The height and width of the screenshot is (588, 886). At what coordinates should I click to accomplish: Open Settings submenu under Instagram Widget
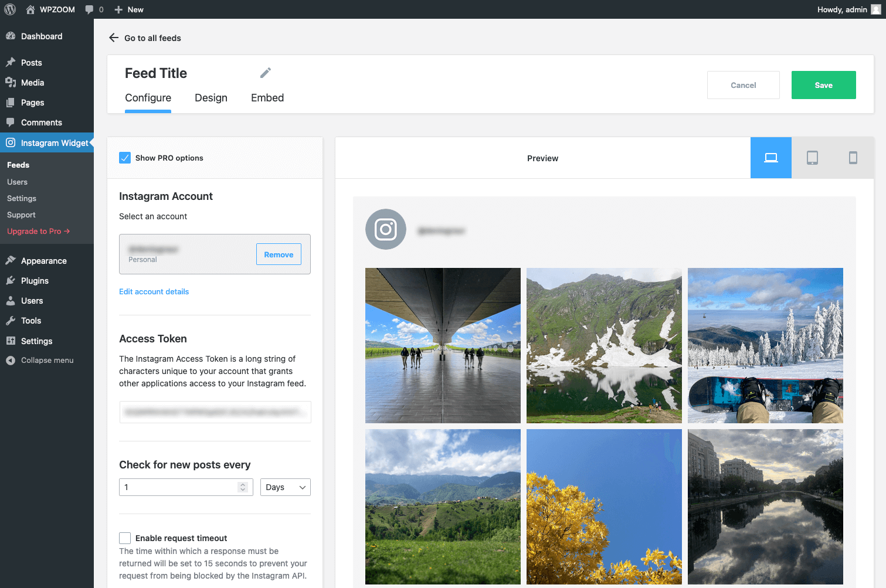[22, 198]
